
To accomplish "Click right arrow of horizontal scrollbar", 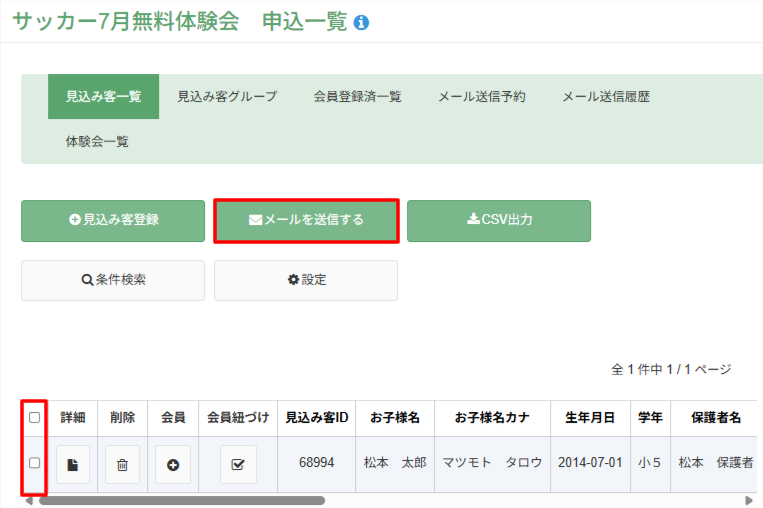I will [x=749, y=500].
